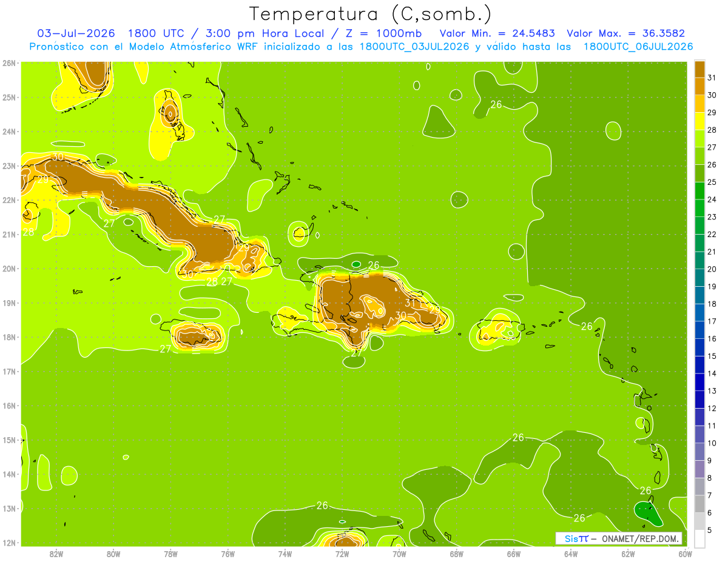
Task: Click the 'Sisπ' logo text
Action: (576, 538)
